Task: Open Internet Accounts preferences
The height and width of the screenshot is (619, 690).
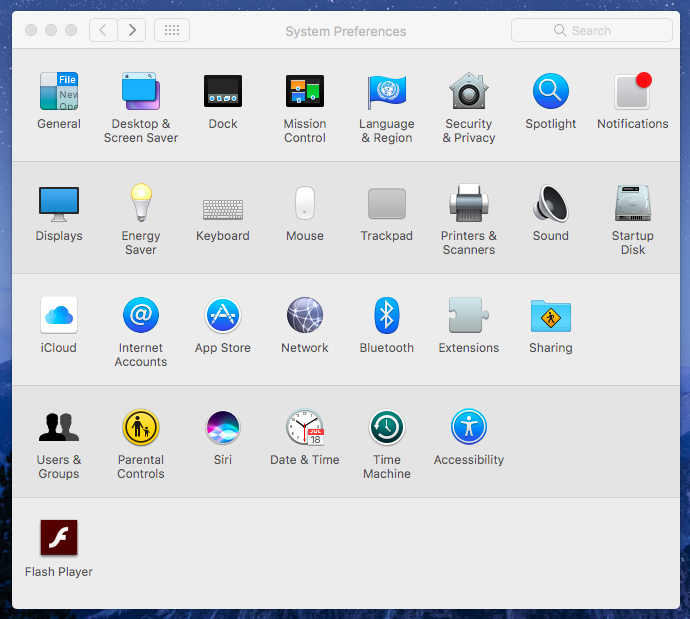Action: [x=141, y=315]
